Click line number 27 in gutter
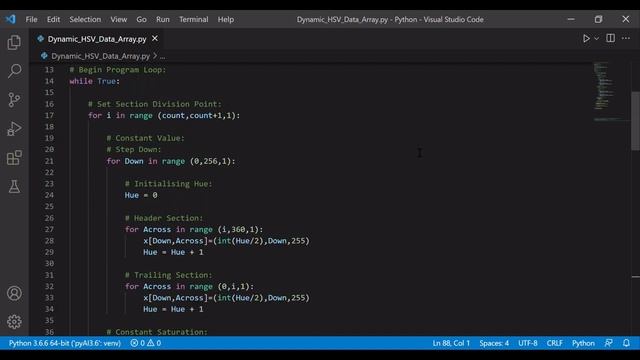640x360 pixels. pos(49,229)
